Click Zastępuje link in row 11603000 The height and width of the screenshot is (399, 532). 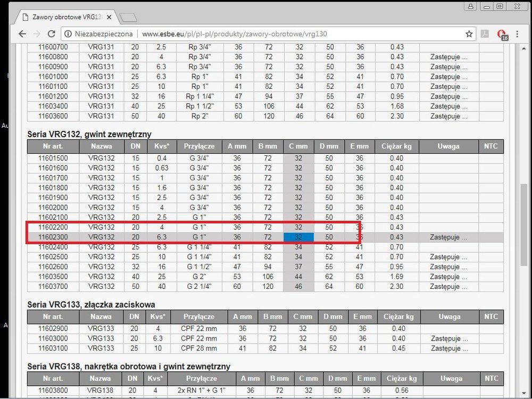click(x=448, y=338)
